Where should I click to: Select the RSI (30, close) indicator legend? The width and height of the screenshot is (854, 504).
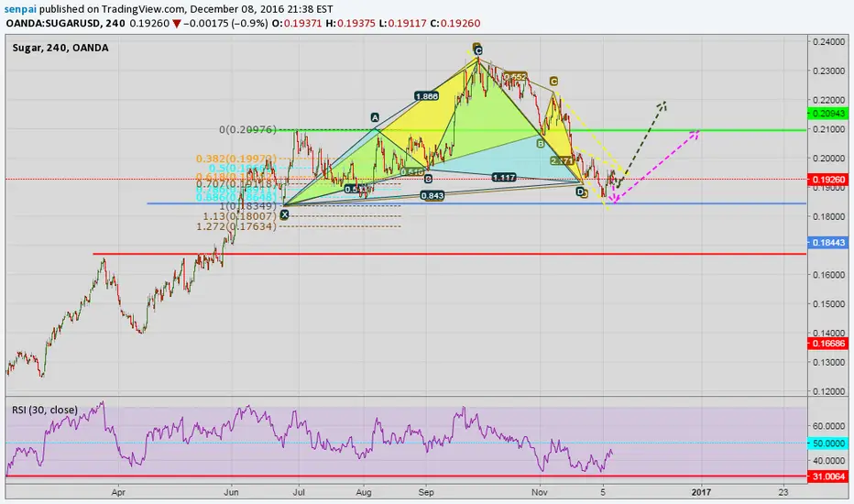pos(45,410)
